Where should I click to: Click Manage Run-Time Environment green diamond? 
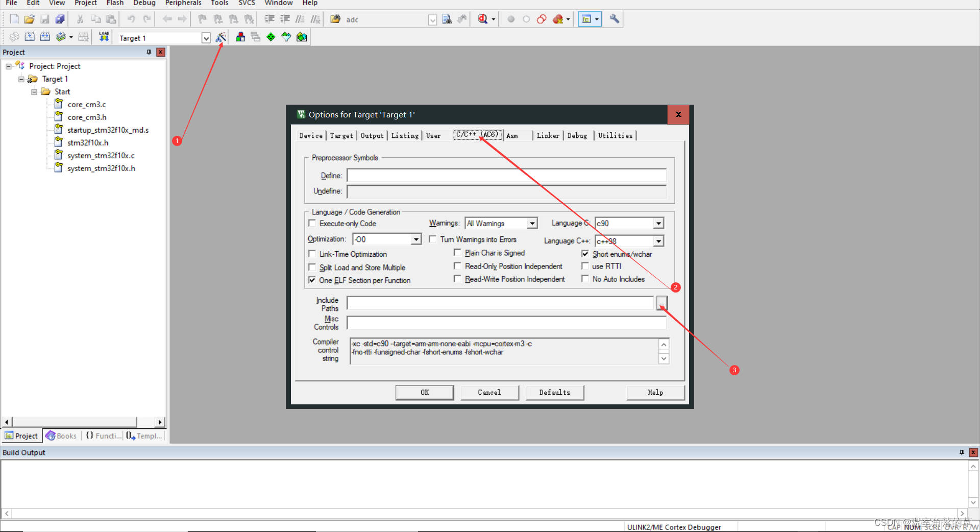pos(271,37)
